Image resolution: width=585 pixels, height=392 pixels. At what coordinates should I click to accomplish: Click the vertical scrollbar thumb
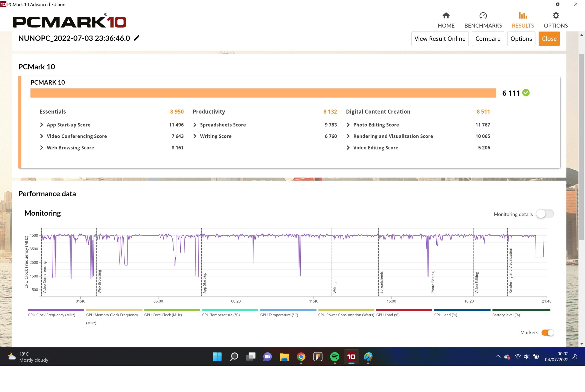tap(582, 147)
